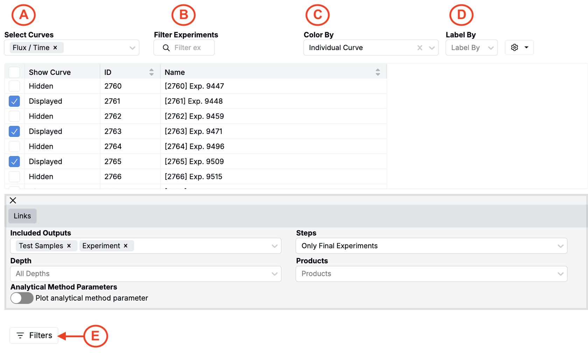Click the Filters button
This screenshot has width=588, height=364.
[34, 335]
